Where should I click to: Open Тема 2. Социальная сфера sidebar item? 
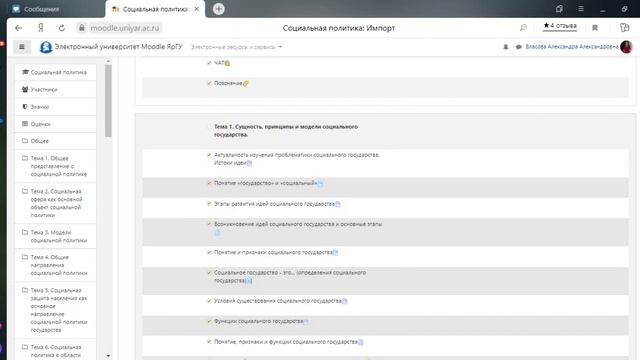tap(56, 203)
